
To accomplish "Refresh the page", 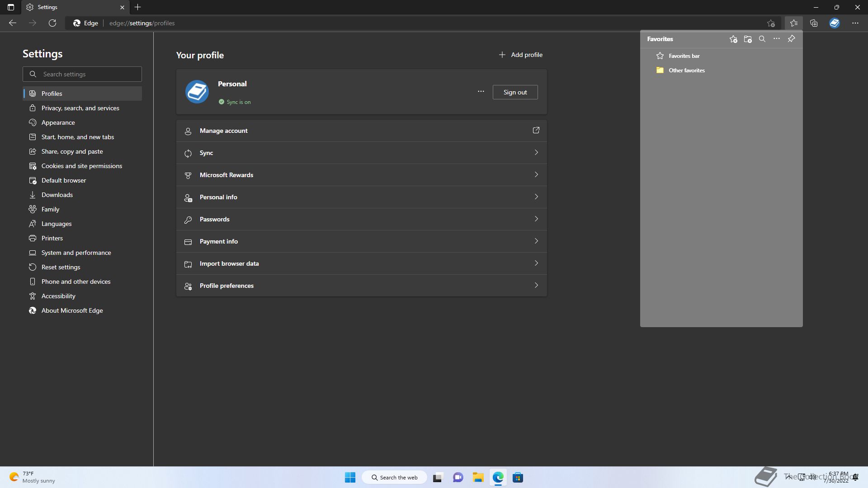I will point(52,23).
